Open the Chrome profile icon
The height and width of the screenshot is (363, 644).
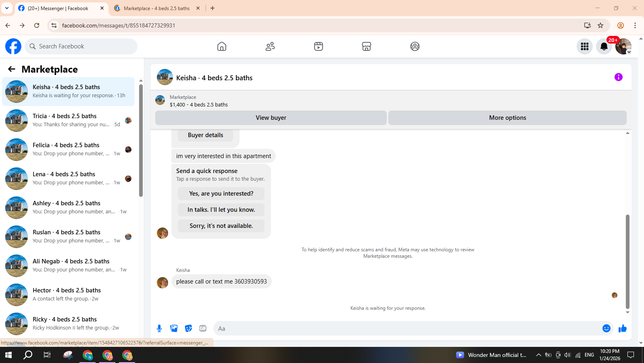621,25
